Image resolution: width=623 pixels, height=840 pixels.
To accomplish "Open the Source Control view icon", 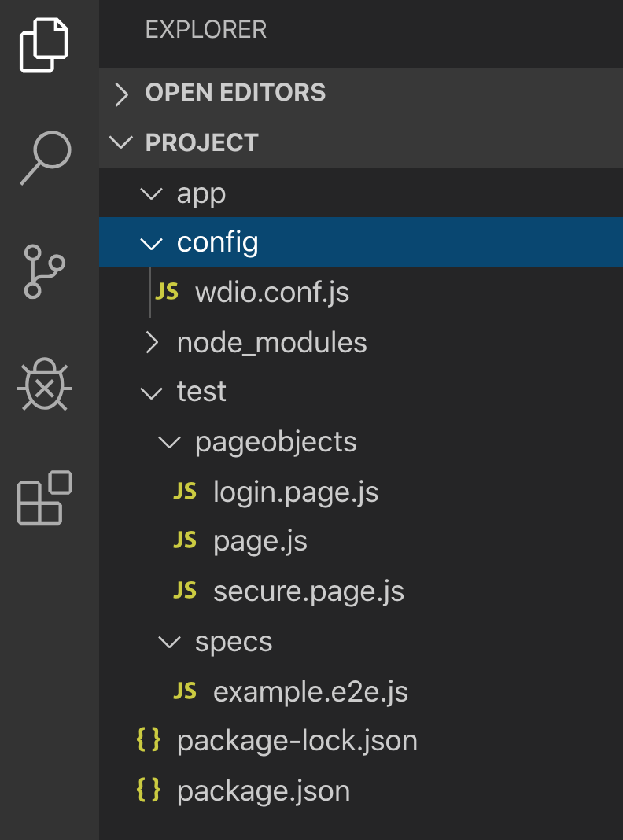I will click(x=43, y=271).
